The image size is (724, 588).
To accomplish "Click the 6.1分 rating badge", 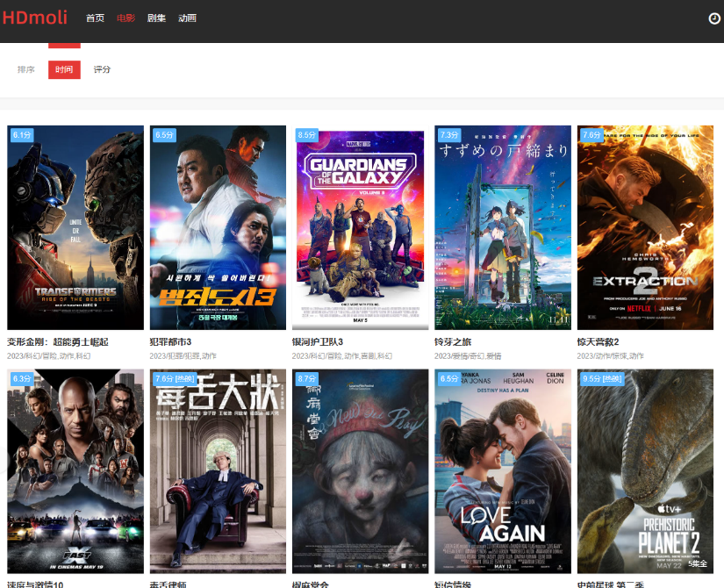I will tap(22, 135).
